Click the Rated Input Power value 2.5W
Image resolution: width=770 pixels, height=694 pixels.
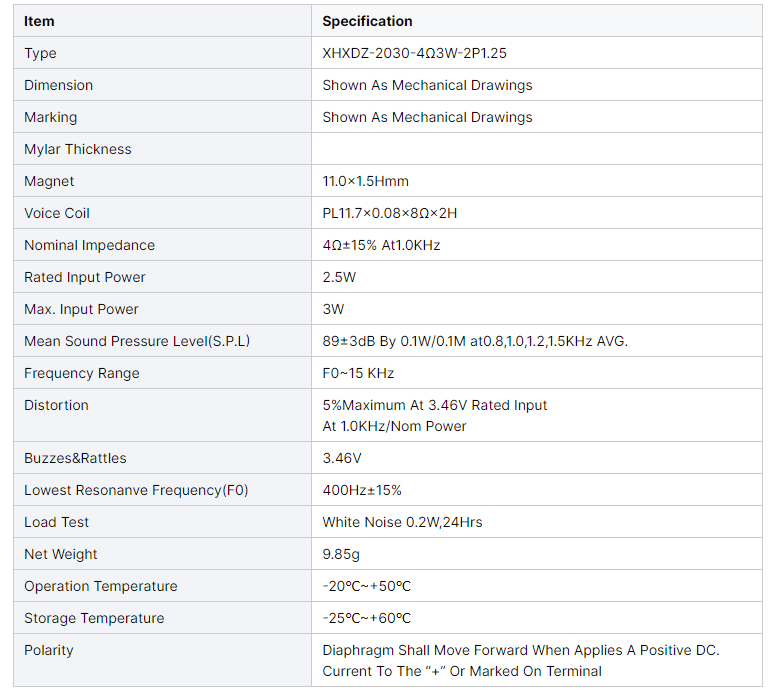coord(338,277)
